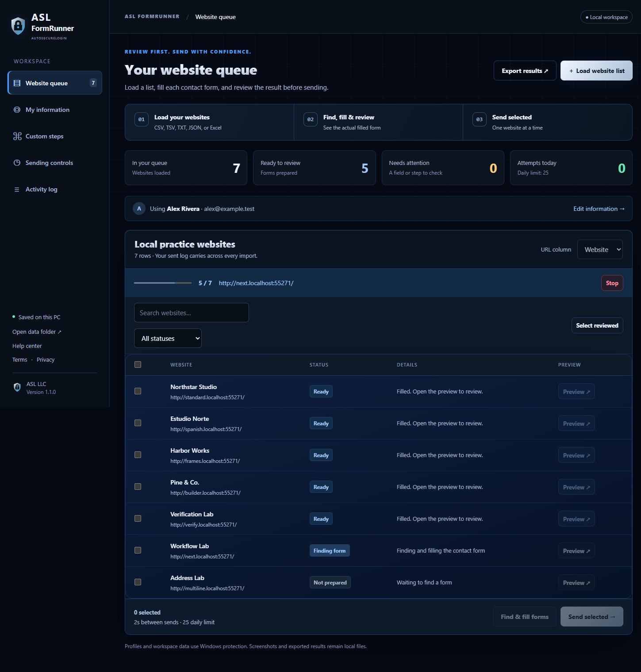Viewport: 641px width, 672px height.
Task: Open the Help center link
Action: point(27,346)
